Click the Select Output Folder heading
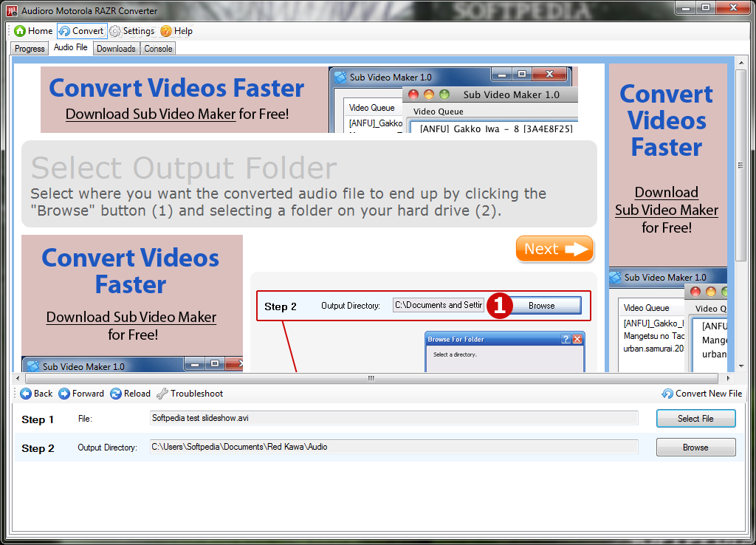Screen dimensions: 756x545 [184, 168]
